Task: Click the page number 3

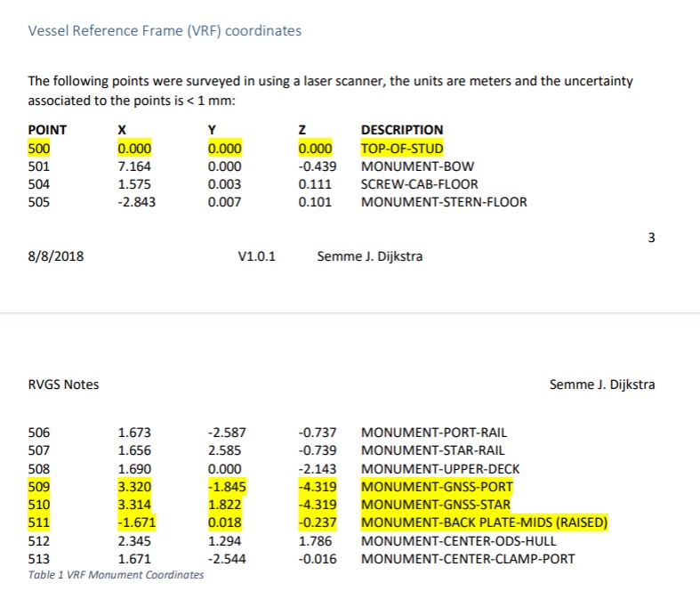Action: coord(652,238)
